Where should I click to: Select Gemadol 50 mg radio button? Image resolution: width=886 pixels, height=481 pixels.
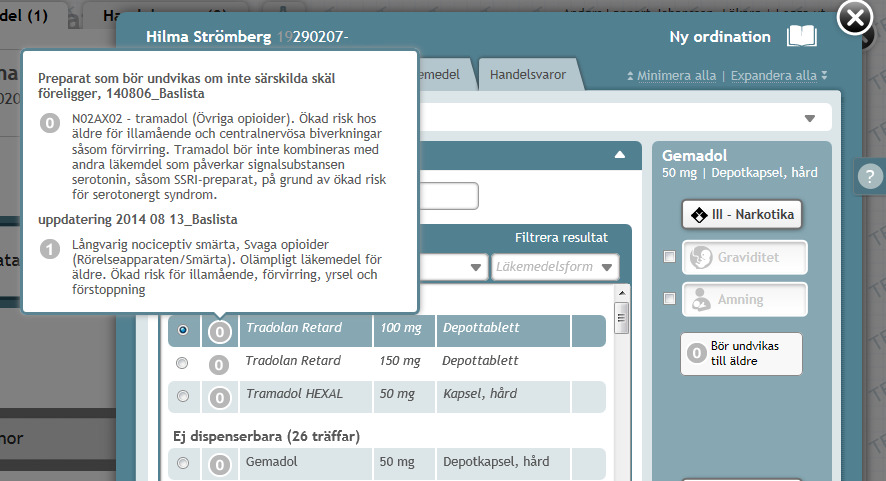point(183,463)
